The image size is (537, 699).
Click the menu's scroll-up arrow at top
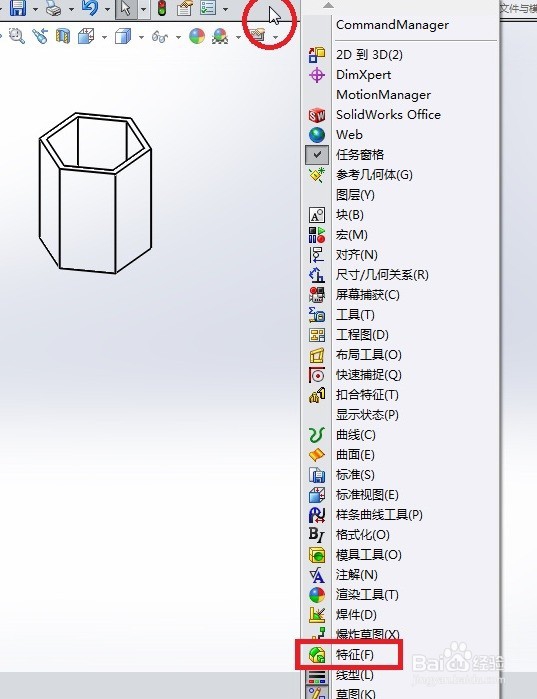(328, 5)
